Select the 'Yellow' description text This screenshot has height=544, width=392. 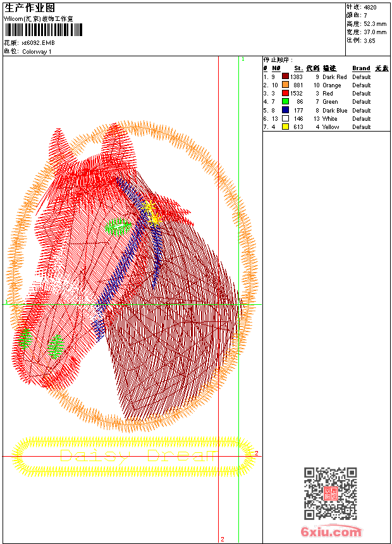pyautogui.click(x=331, y=127)
